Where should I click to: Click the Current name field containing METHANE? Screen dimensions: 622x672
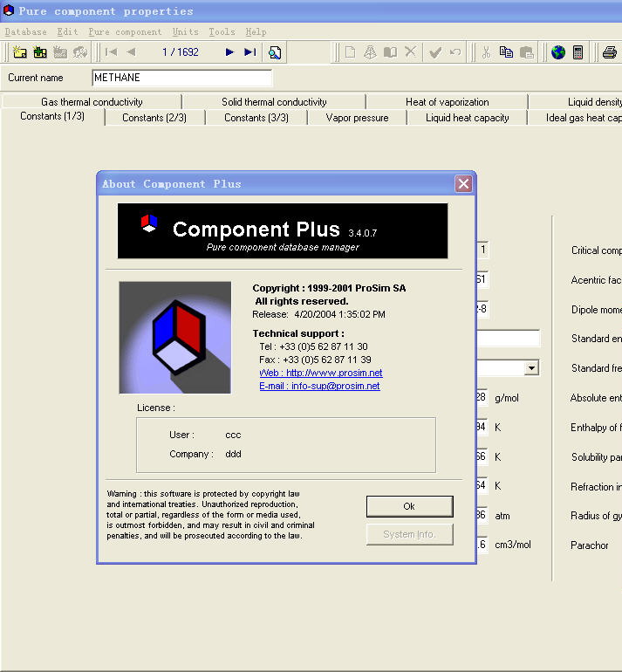tap(182, 78)
